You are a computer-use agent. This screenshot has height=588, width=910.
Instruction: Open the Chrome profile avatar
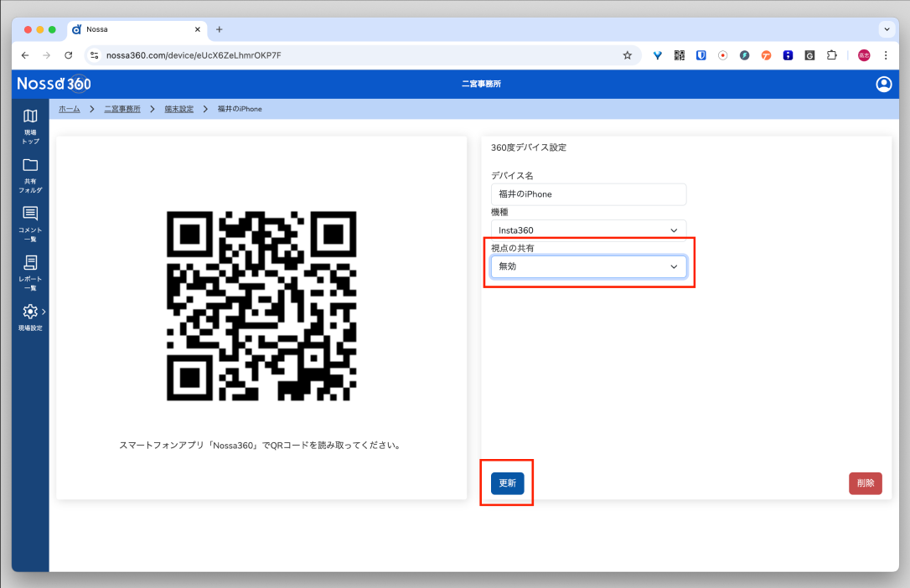(864, 55)
